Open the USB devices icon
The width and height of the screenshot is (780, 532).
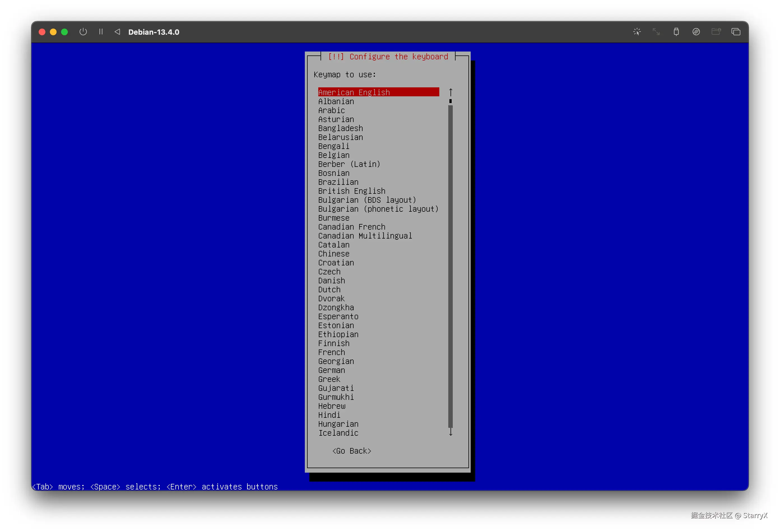tap(676, 32)
